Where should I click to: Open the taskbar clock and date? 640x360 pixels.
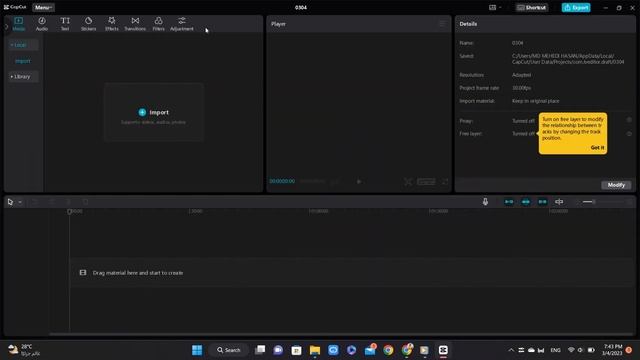click(612, 350)
